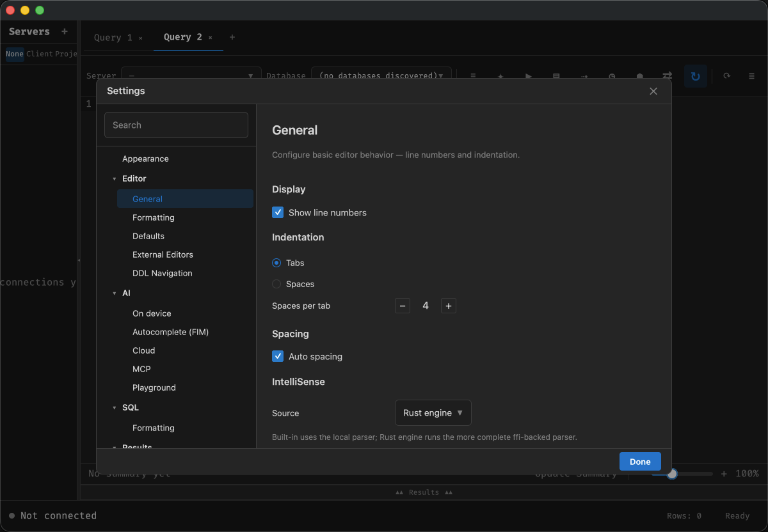This screenshot has width=768, height=532.
Task: Click the clock history icon in the query toolbar
Action: pos(612,76)
